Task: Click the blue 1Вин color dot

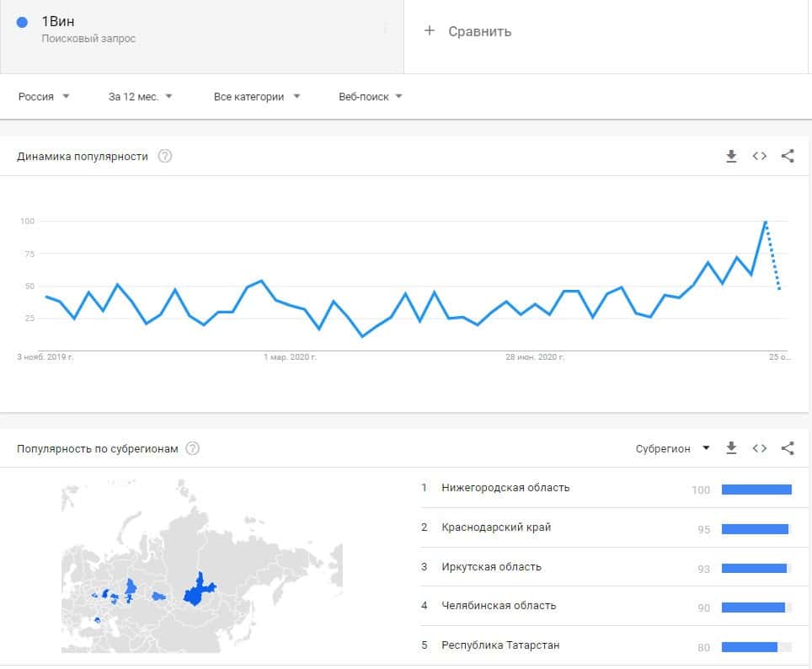Action: [x=23, y=23]
